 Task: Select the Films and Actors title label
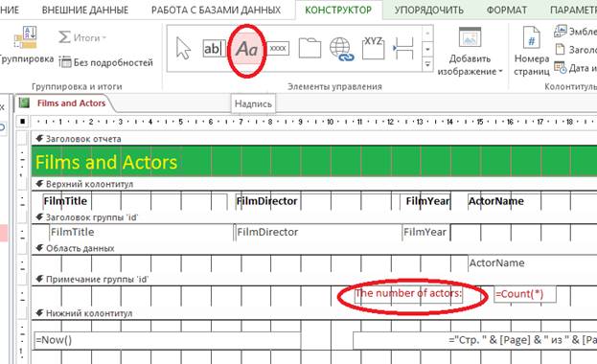pos(106,162)
